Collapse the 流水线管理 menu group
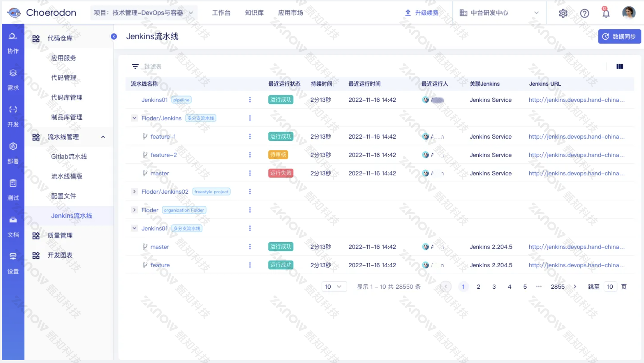This screenshot has height=363, width=644. click(103, 137)
